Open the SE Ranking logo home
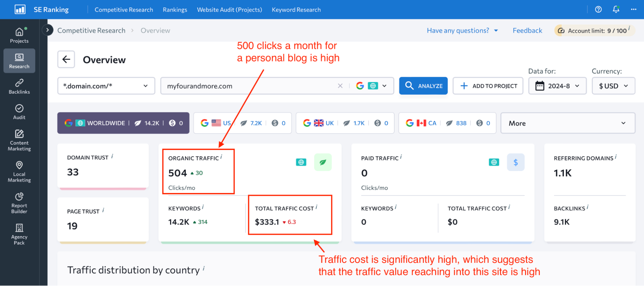This screenshot has width=644, height=286. (x=42, y=10)
